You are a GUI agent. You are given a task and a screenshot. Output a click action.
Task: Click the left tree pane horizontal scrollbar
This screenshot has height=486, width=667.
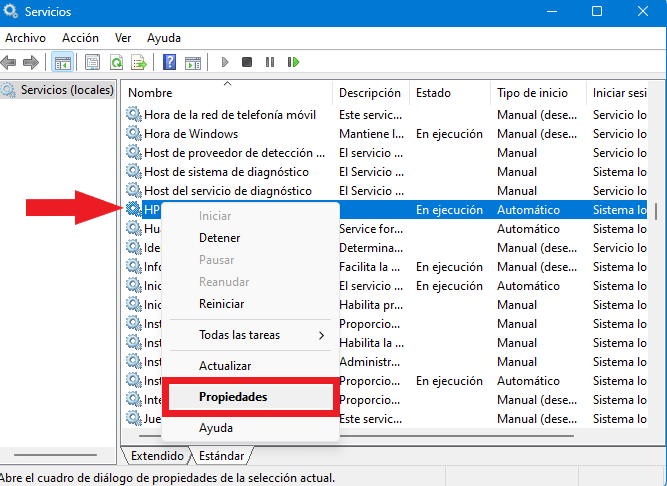pos(55,455)
